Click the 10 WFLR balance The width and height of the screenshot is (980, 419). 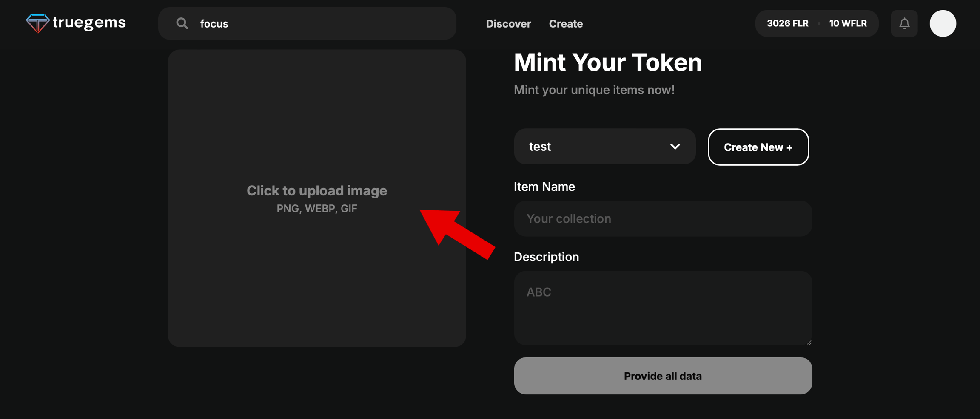tap(848, 23)
